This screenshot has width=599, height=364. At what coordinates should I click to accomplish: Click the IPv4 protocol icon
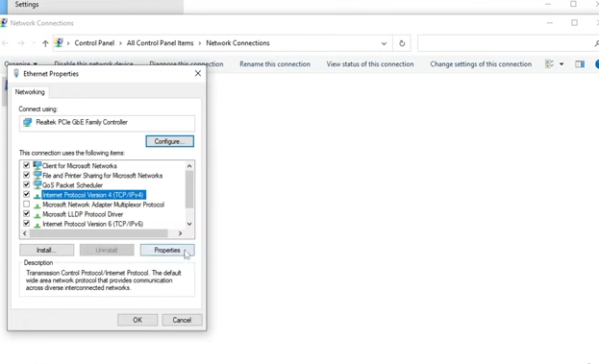[37, 195]
